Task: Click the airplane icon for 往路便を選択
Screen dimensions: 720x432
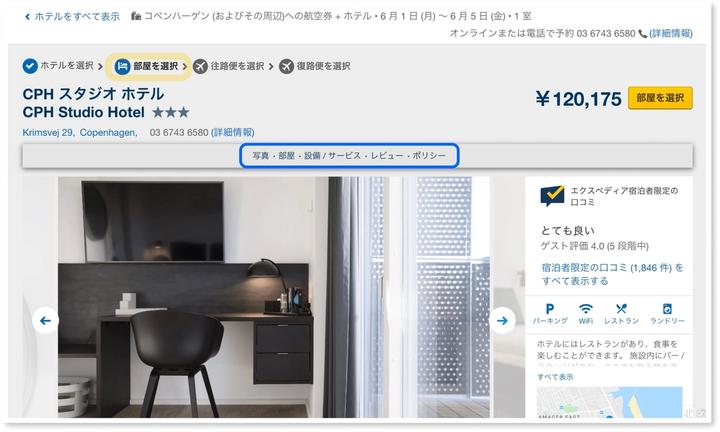Action: (x=200, y=66)
